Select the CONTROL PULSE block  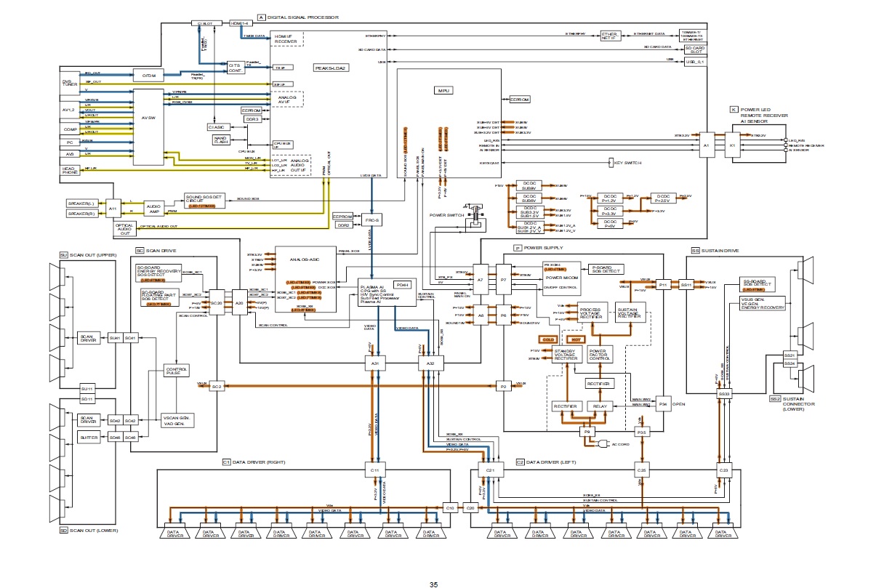[x=177, y=371]
